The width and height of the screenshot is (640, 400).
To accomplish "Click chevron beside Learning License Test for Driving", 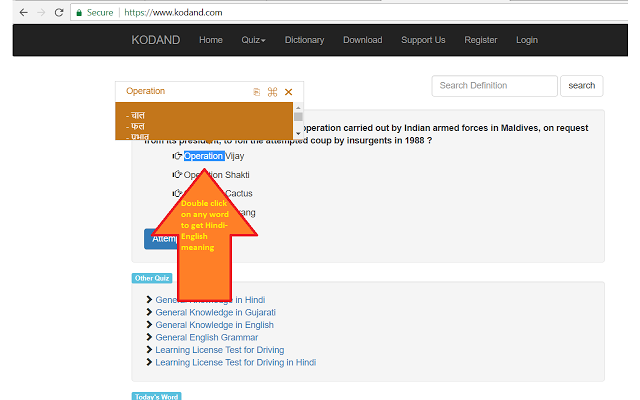I will [x=149, y=350].
